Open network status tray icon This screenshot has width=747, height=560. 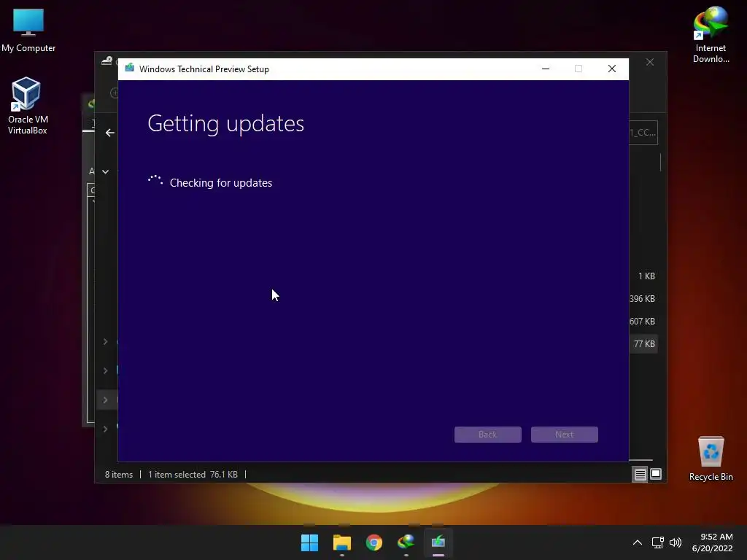tap(658, 542)
